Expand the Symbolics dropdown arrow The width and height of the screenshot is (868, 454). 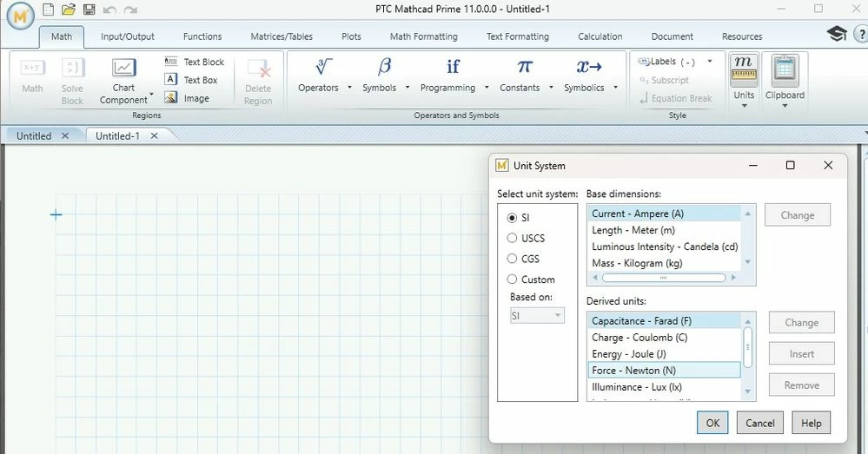point(615,88)
